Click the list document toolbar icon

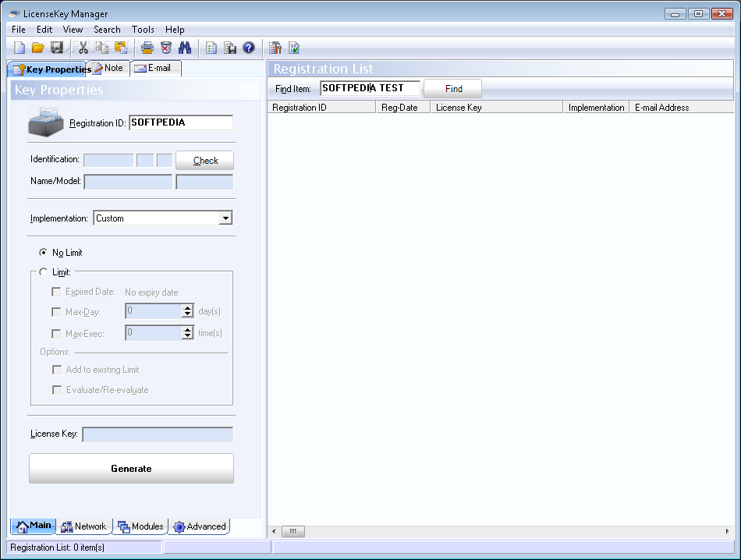pos(211,48)
